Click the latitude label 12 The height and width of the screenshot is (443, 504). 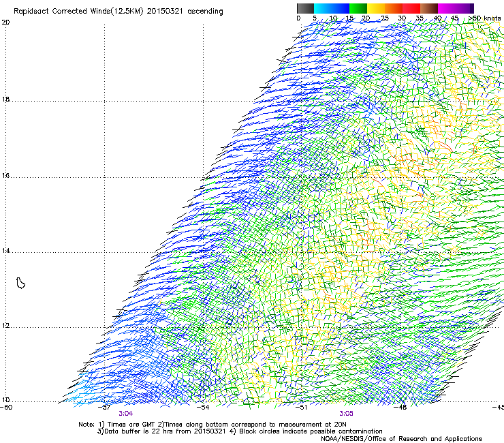tap(5, 326)
